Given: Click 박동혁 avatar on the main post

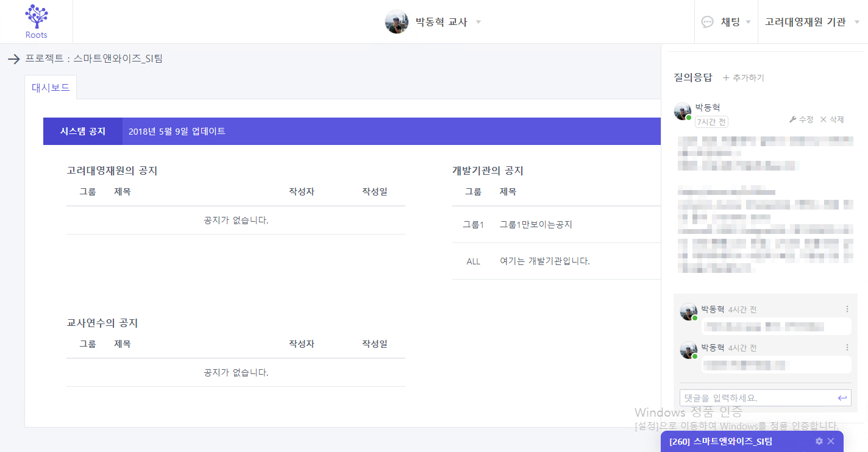Looking at the screenshot, I should 683,111.
